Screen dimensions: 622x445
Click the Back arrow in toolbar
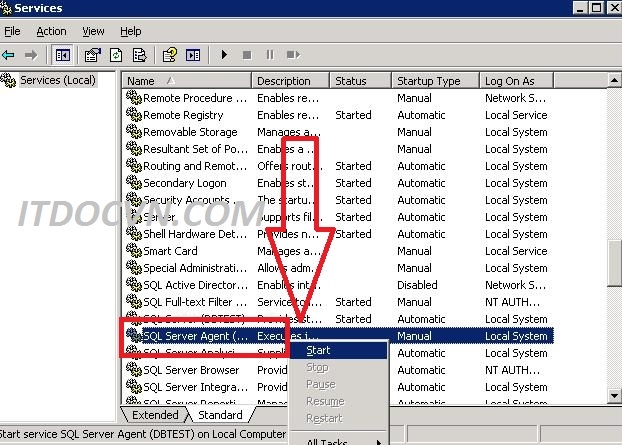click(9, 55)
